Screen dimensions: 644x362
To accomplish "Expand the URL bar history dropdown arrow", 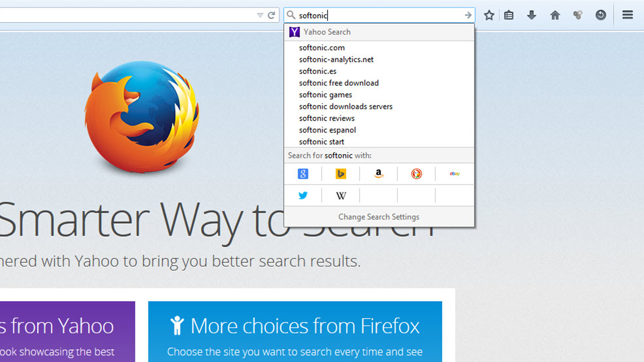I will tap(260, 15).
